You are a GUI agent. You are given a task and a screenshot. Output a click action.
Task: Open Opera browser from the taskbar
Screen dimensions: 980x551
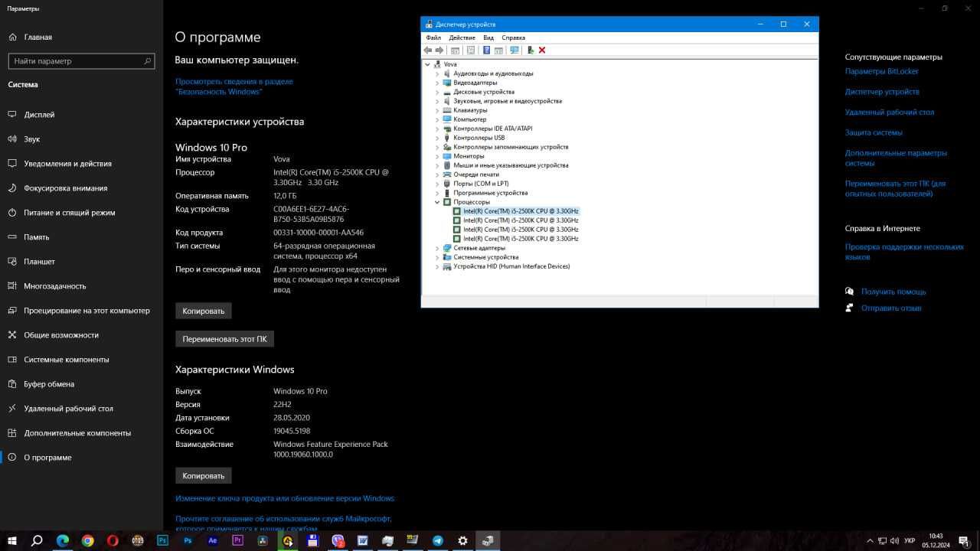click(113, 540)
